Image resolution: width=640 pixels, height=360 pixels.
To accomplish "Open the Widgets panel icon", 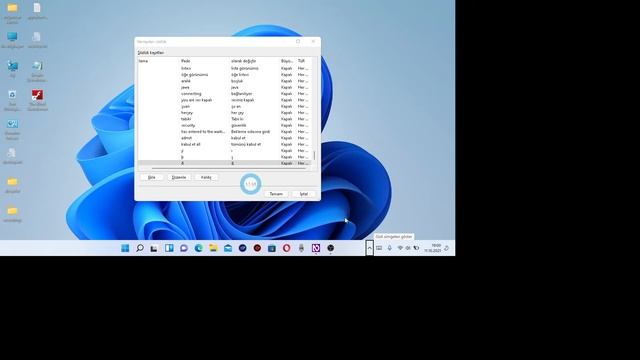I will click(169, 248).
